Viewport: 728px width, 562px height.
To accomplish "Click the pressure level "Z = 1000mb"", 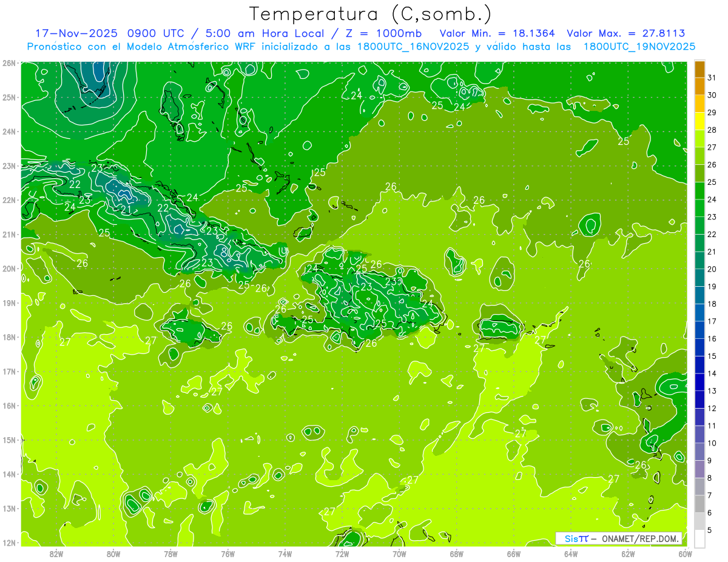I will 383,33.
